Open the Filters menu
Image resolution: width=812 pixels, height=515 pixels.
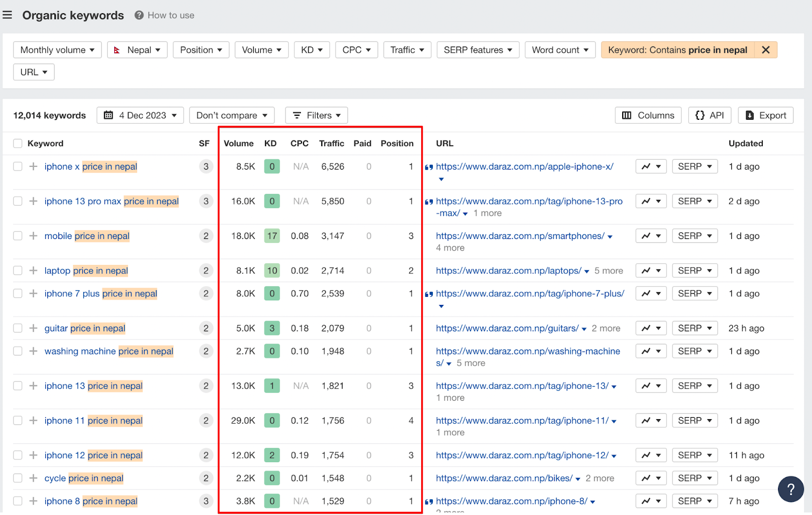click(316, 115)
